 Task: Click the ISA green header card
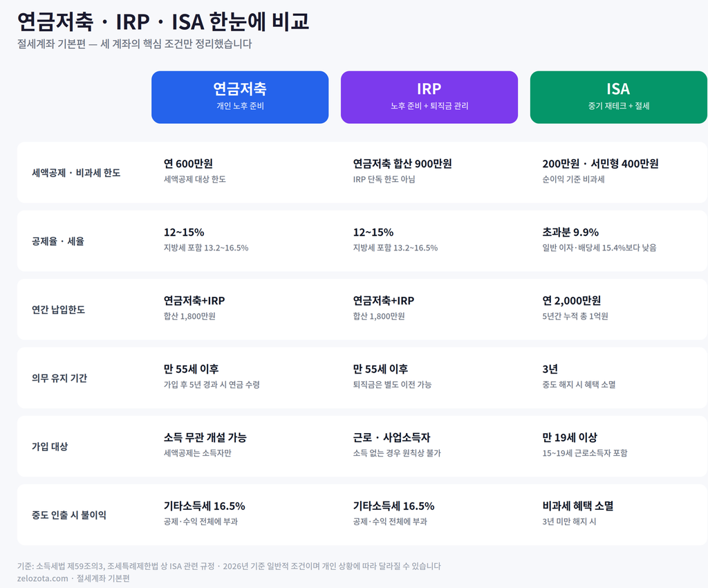pyautogui.click(x=619, y=97)
